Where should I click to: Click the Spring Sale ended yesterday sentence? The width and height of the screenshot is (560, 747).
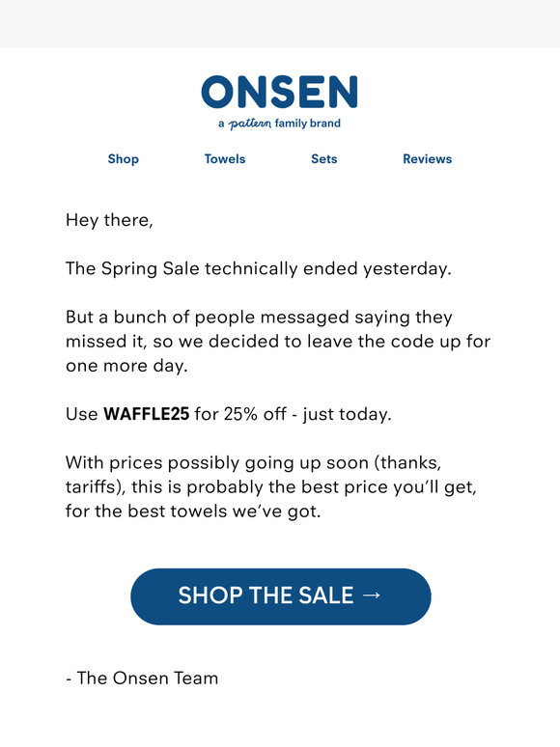click(x=259, y=269)
